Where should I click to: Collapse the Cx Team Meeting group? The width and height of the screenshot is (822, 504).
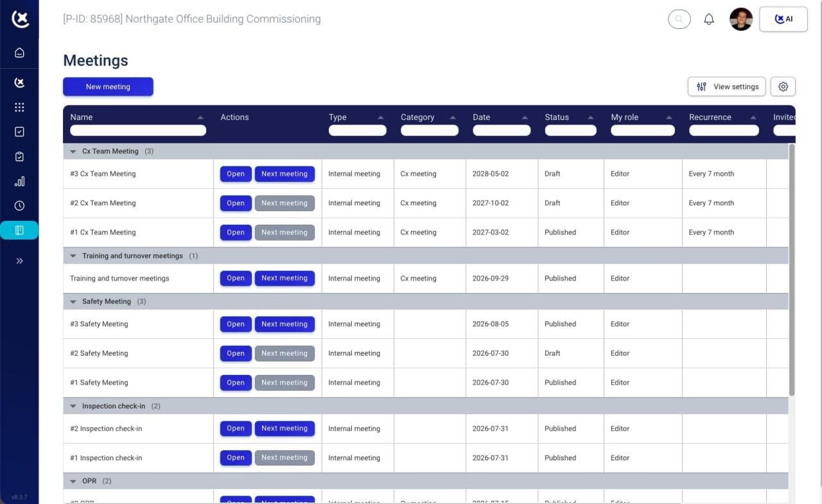(73, 152)
